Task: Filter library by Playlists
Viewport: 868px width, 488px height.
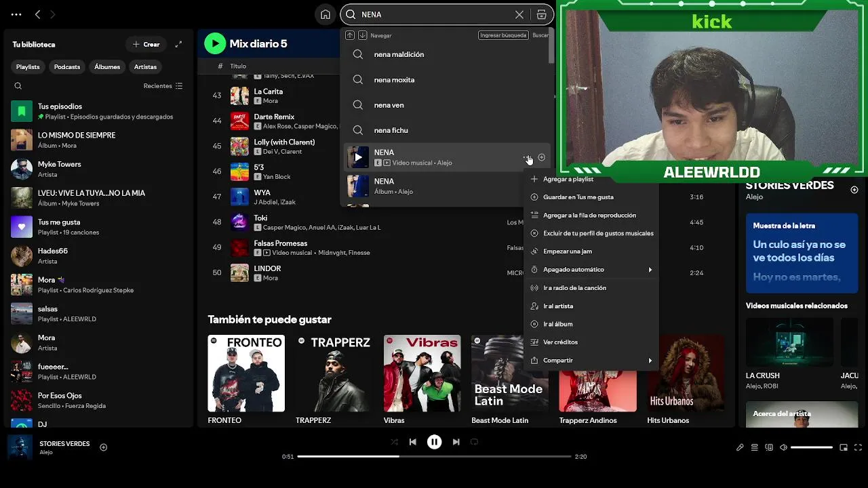Action: [x=28, y=66]
